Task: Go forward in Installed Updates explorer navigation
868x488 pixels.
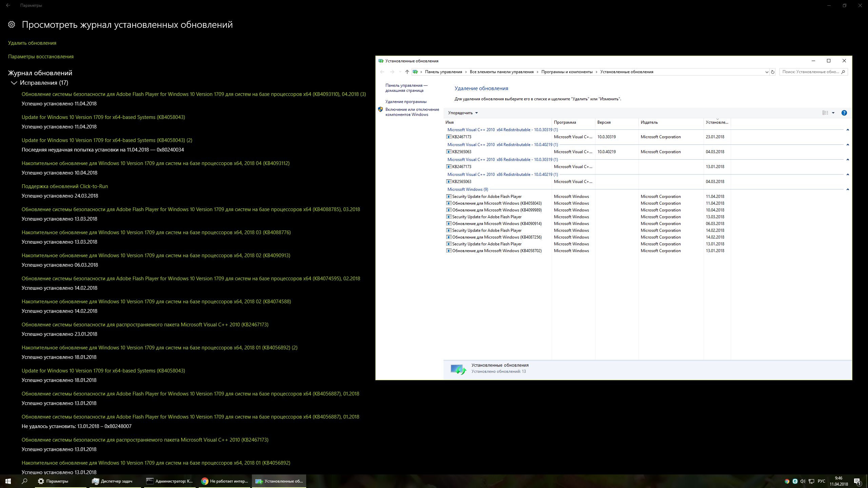Action: (x=392, y=72)
